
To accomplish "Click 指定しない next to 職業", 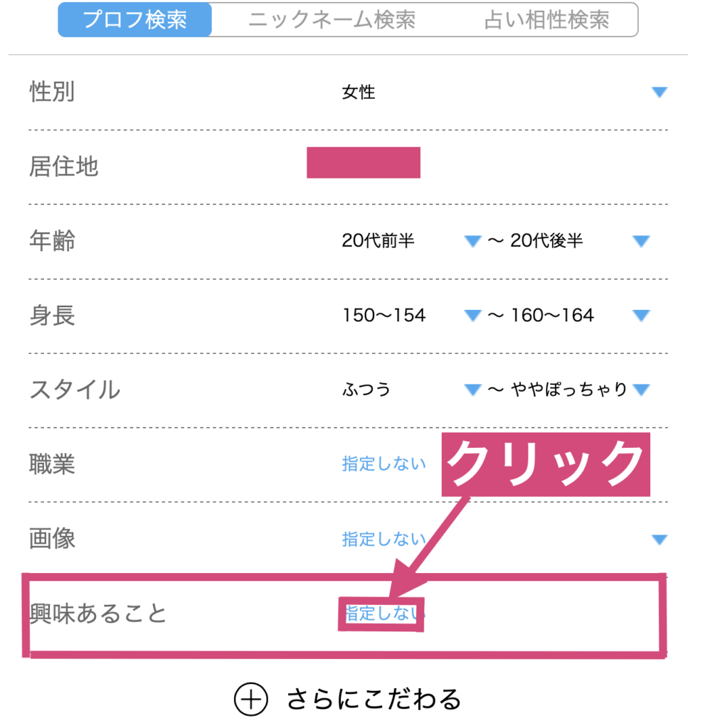I will [383, 464].
